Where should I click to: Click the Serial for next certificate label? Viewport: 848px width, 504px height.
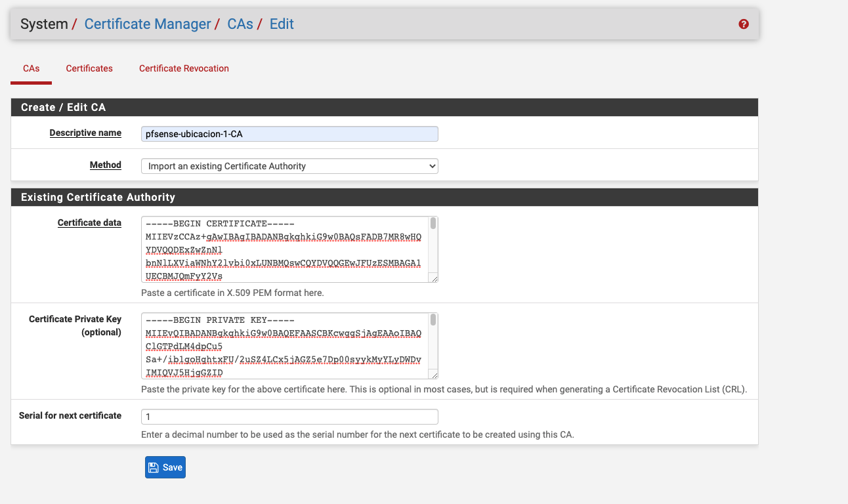70,415
